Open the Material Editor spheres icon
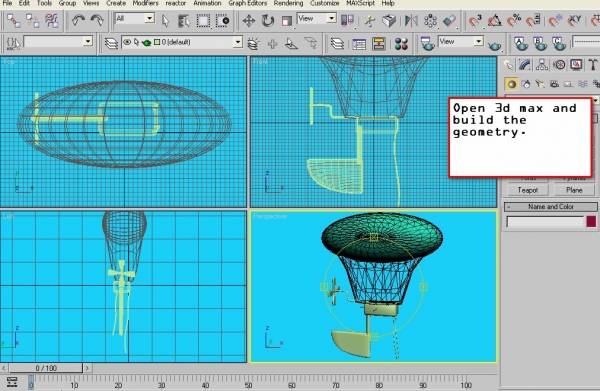Screen dimensions: 600x391 pos(401,44)
